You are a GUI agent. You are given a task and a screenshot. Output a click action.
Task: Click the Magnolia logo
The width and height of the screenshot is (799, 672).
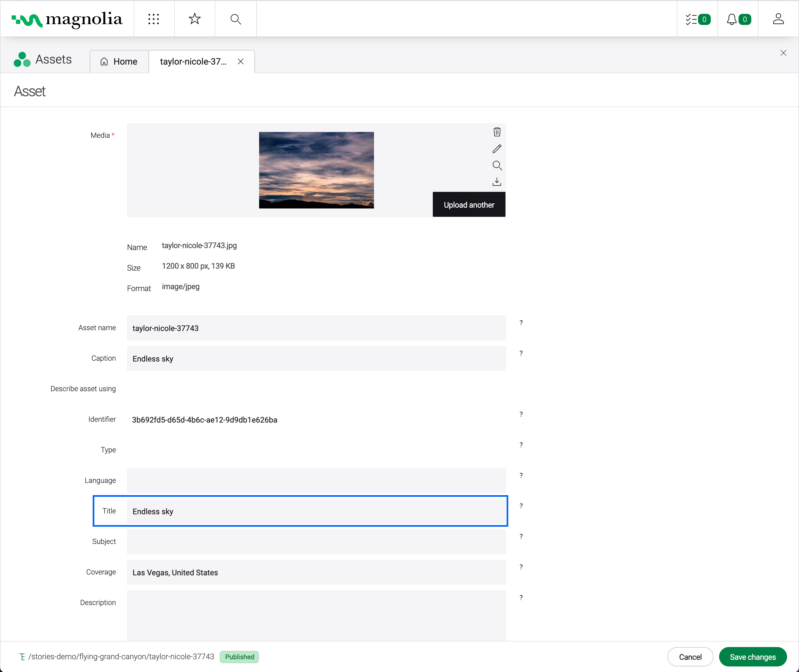67,19
